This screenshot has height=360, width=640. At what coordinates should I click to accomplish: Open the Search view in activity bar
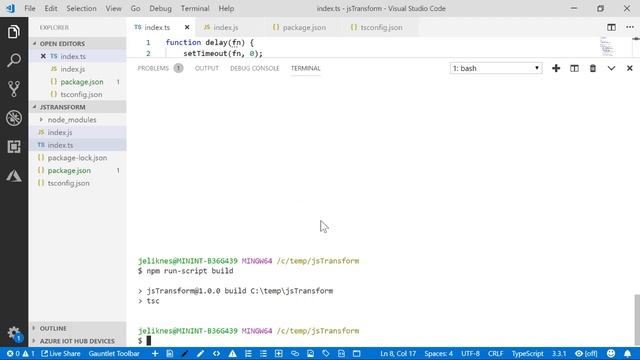point(13,60)
